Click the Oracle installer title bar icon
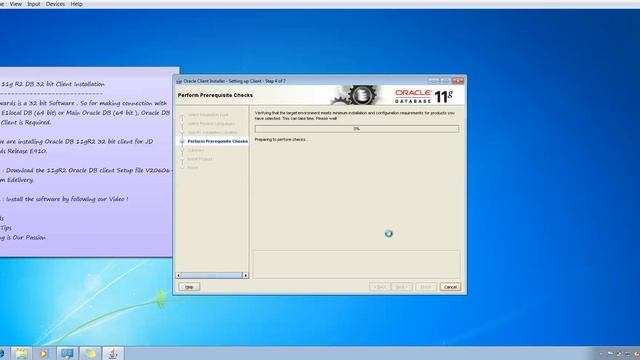 pos(179,81)
